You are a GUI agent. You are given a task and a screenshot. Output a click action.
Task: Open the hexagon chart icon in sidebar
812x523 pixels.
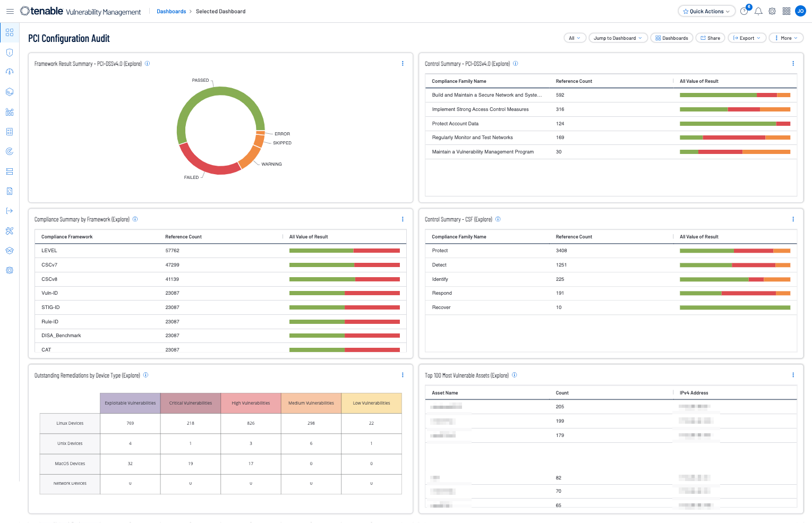10,92
